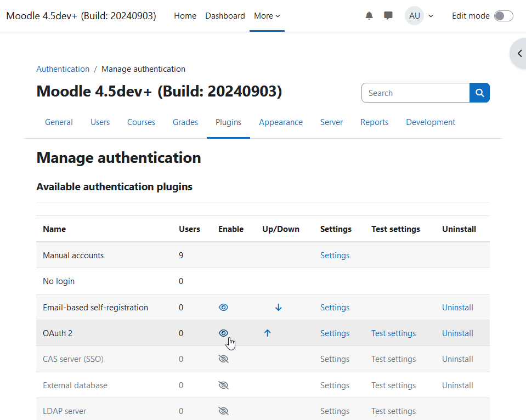Click the OAuth 2 plugin name

[58, 333]
